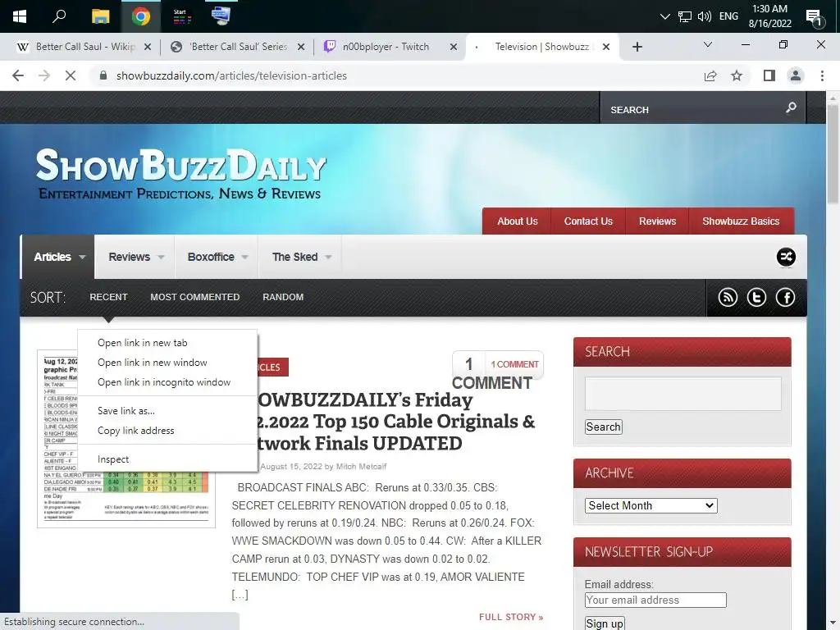Sort articles by RANDOM
The height and width of the screenshot is (630, 840).
pos(283,297)
